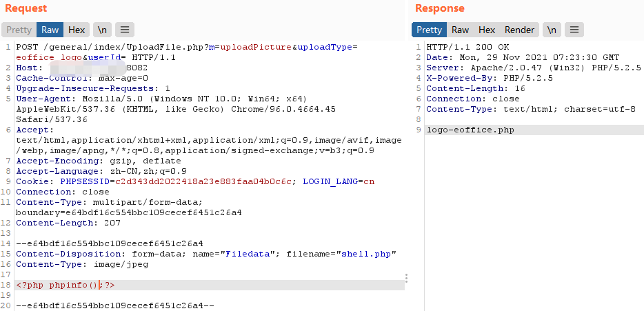Click the Content-Length: 16 response line
This screenshot has height=311, width=644.
click(x=476, y=88)
